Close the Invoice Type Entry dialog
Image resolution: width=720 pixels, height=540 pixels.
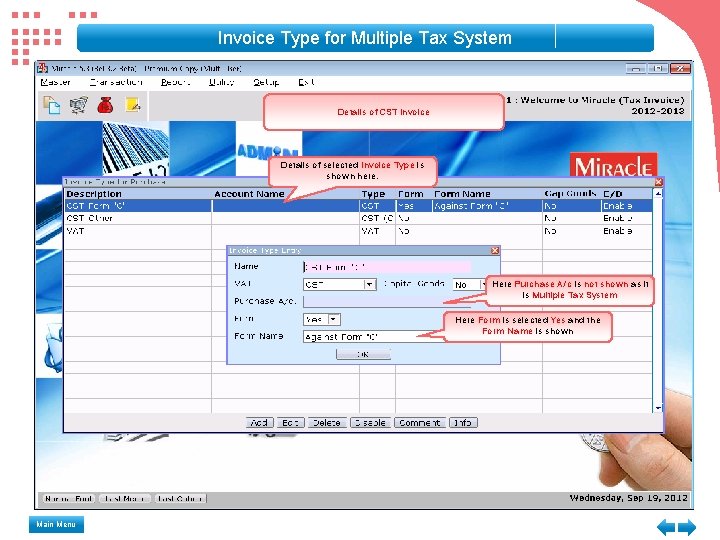point(495,250)
